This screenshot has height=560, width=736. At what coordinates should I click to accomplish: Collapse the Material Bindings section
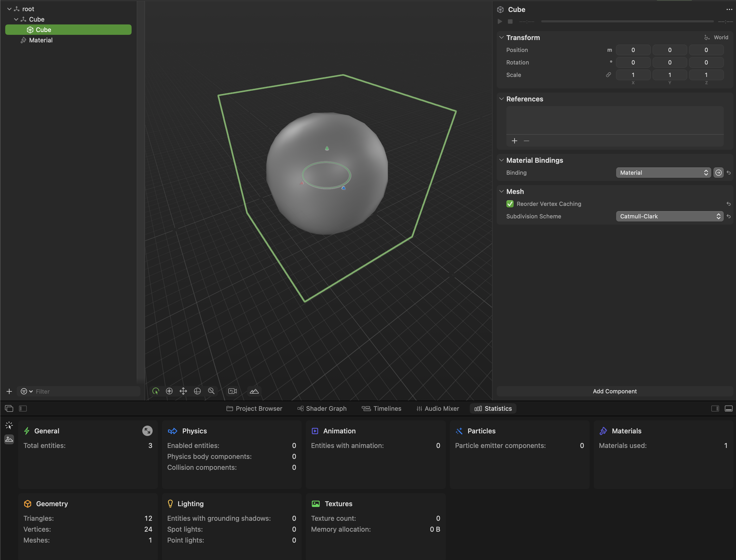(501, 160)
